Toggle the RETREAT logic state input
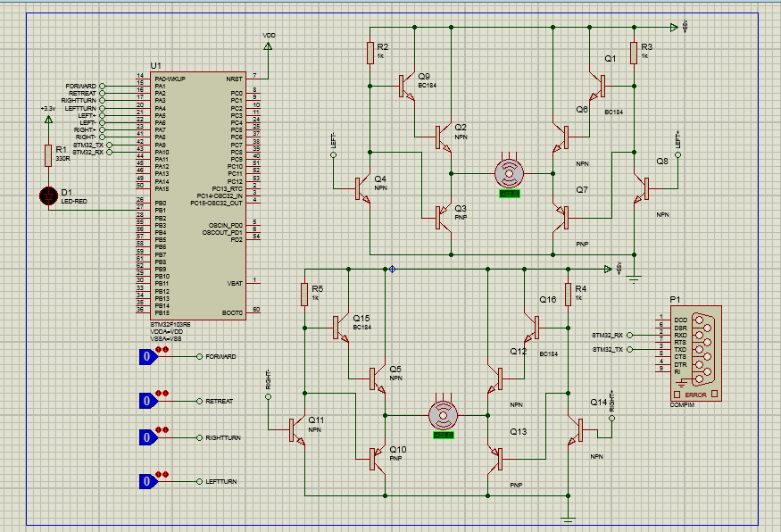Screen dimensions: 781x532 coord(146,401)
